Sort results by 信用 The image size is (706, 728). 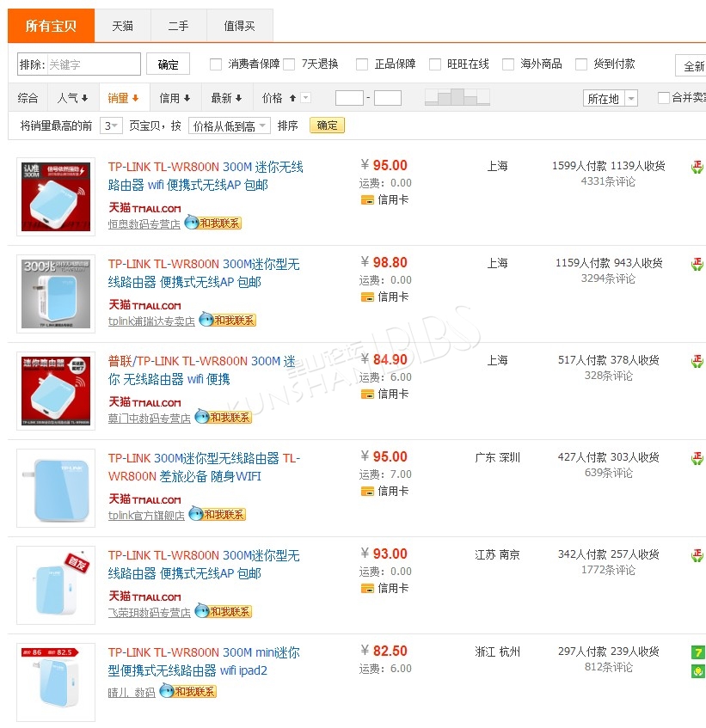tap(175, 98)
